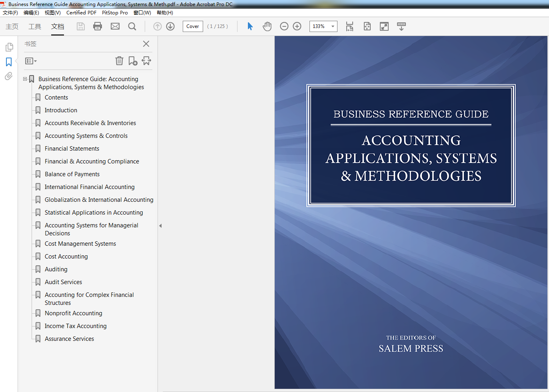The image size is (549, 392).
Task: Open the zoom level dropdown
Action: tap(333, 26)
